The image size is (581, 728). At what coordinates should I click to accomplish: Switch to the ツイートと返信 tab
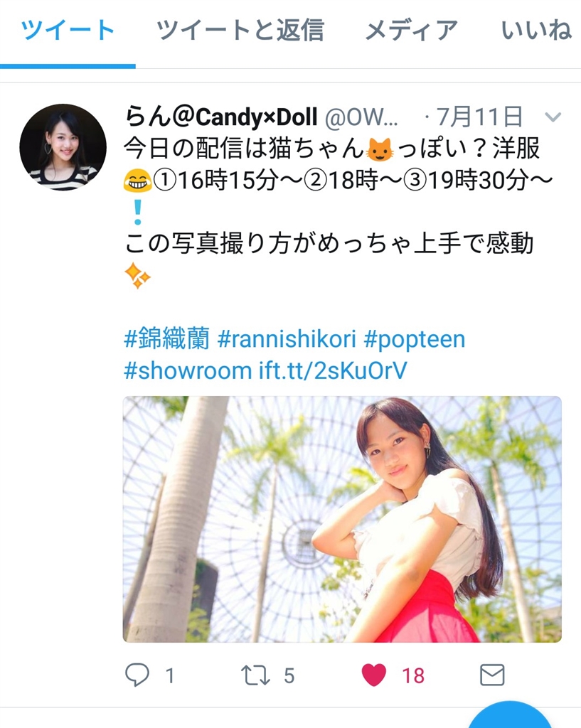point(240,30)
